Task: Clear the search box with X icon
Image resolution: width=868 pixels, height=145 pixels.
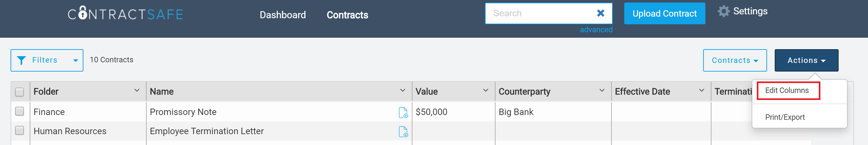Action: point(601,13)
